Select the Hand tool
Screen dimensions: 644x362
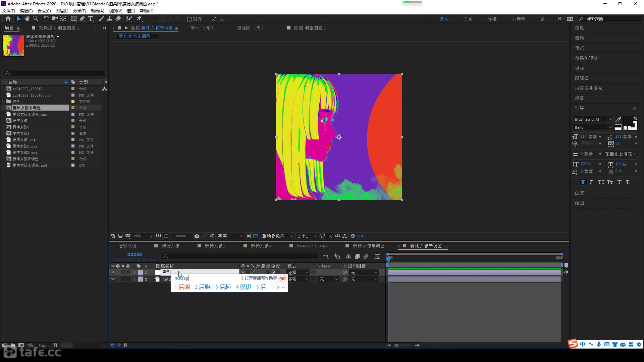[x=27, y=19]
